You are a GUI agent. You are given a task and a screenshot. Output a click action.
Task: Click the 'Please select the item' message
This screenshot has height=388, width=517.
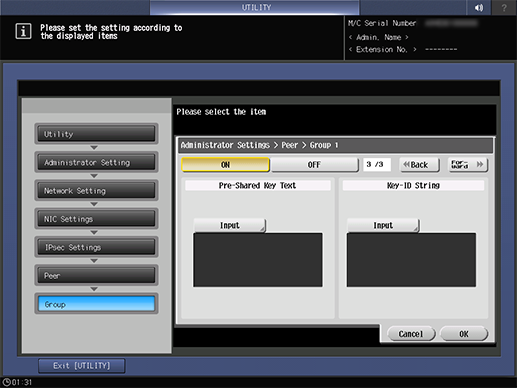click(x=221, y=112)
